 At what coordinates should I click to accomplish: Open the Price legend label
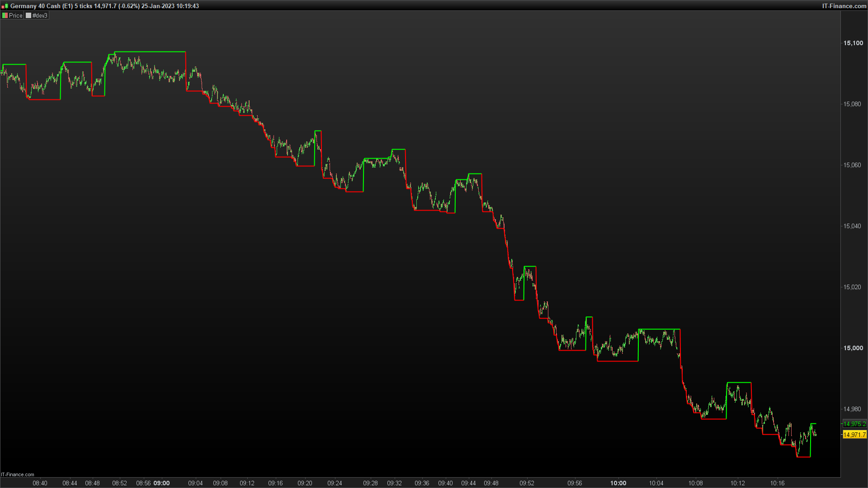point(15,15)
